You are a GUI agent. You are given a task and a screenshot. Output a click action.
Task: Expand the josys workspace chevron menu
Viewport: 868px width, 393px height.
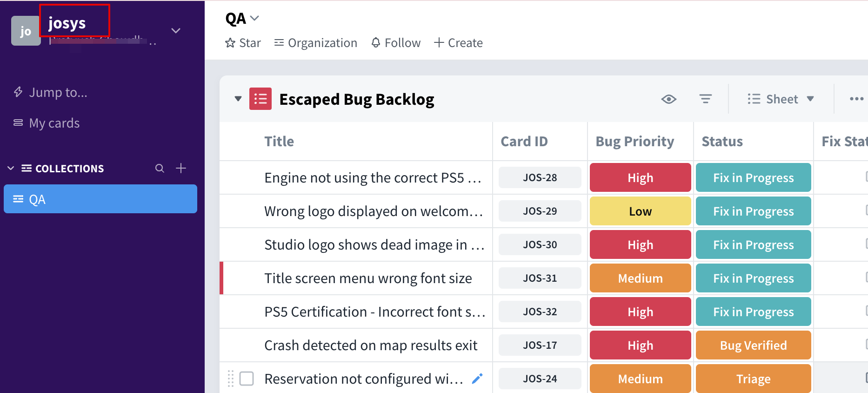coord(176,31)
